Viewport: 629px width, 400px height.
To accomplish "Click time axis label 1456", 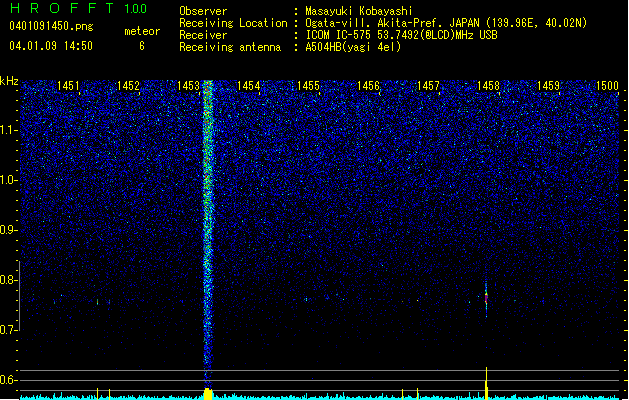I will point(368,85).
